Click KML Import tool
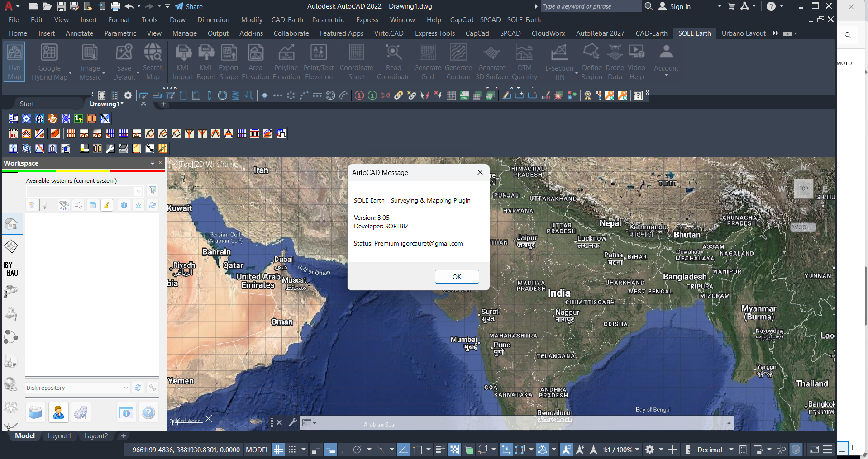This screenshot has width=868, height=459. click(x=183, y=62)
